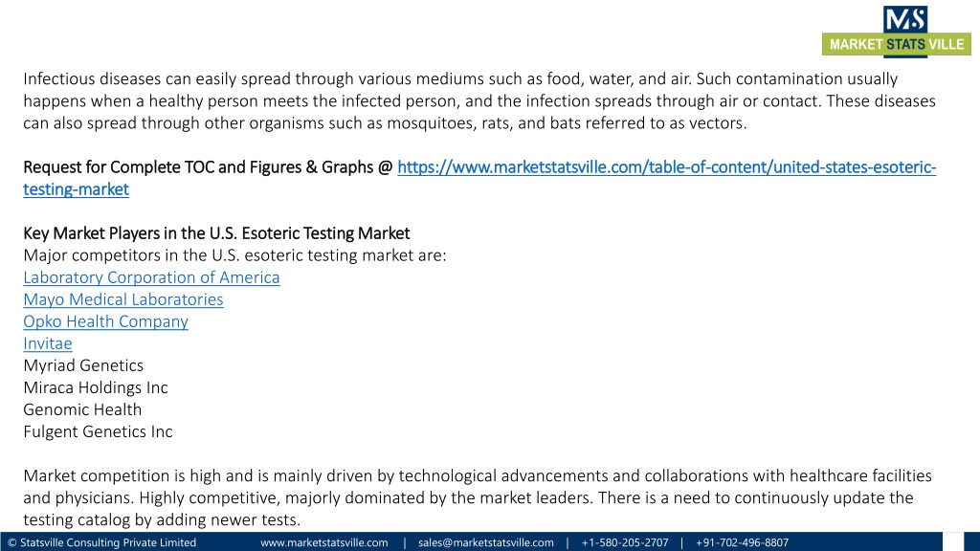Click the +91-702-496-8807 phone number
The image size is (980, 551).
(742, 542)
